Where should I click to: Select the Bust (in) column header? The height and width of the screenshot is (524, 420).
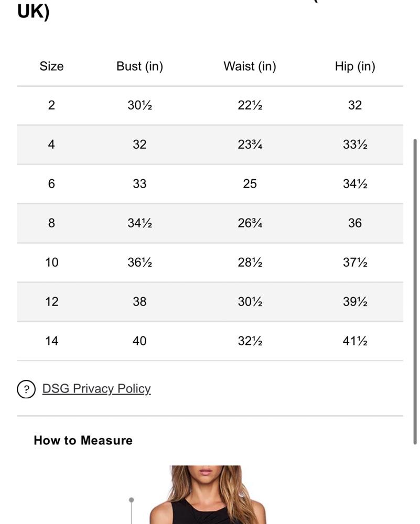(139, 66)
